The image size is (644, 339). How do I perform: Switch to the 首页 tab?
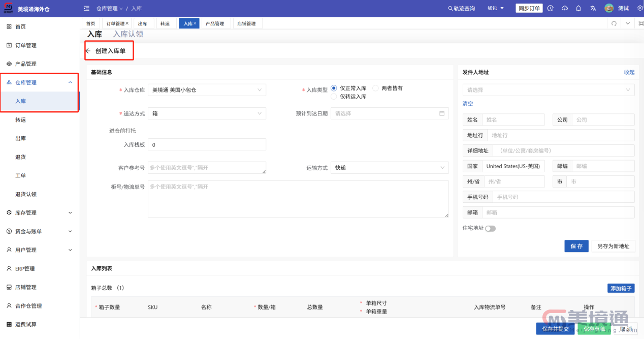coord(90,23)
